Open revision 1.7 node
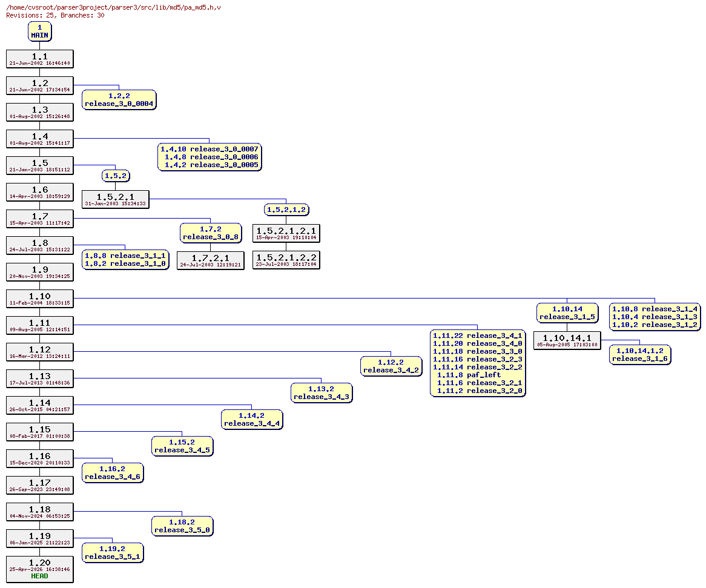 tap(39, 219)
